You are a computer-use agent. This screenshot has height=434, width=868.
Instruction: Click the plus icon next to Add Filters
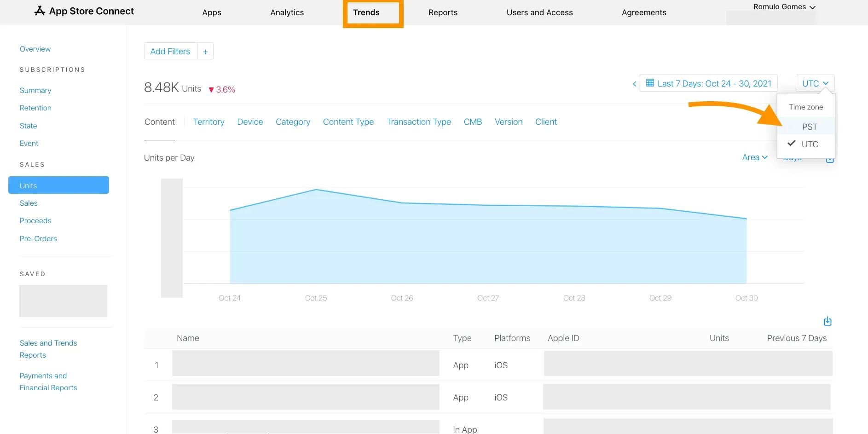[x=205, y=51]
